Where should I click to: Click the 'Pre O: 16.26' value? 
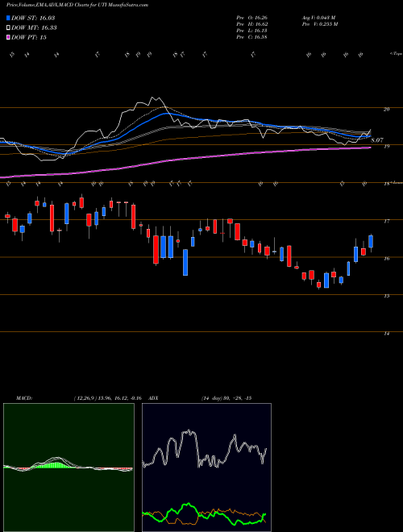coord(251,17)
